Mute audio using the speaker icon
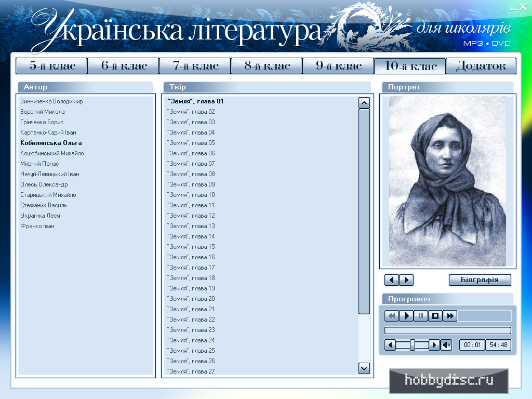This screenshot has width=532, height=399. (446, 345)
